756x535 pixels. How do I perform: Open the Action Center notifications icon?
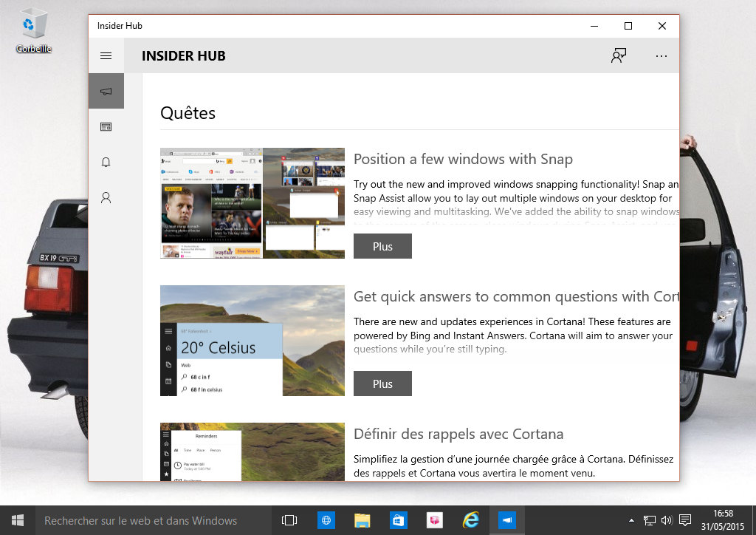[x=684, y=520]
